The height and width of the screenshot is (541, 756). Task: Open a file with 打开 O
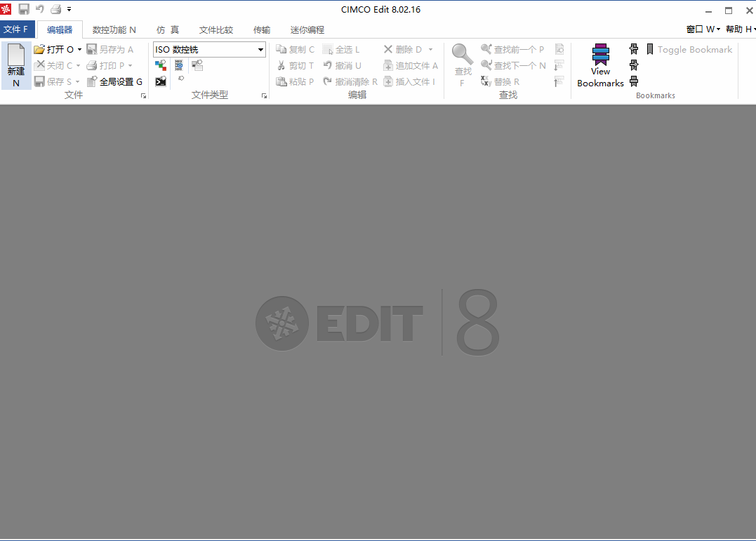[54, 49]
